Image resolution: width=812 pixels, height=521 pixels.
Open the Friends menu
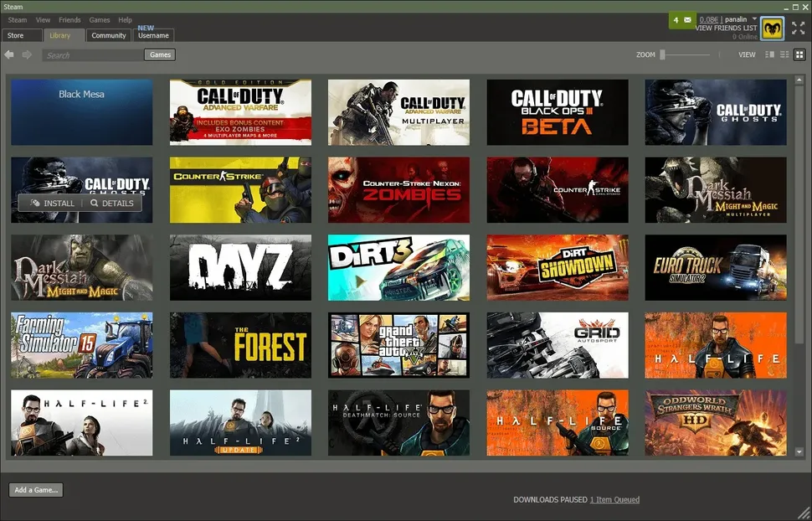(69, 20)
